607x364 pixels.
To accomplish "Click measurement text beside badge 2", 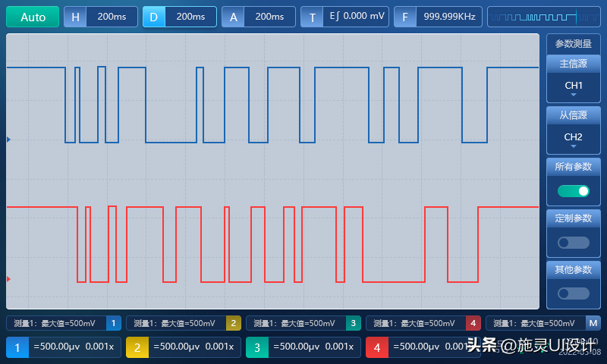I will (x=175, y=323).
